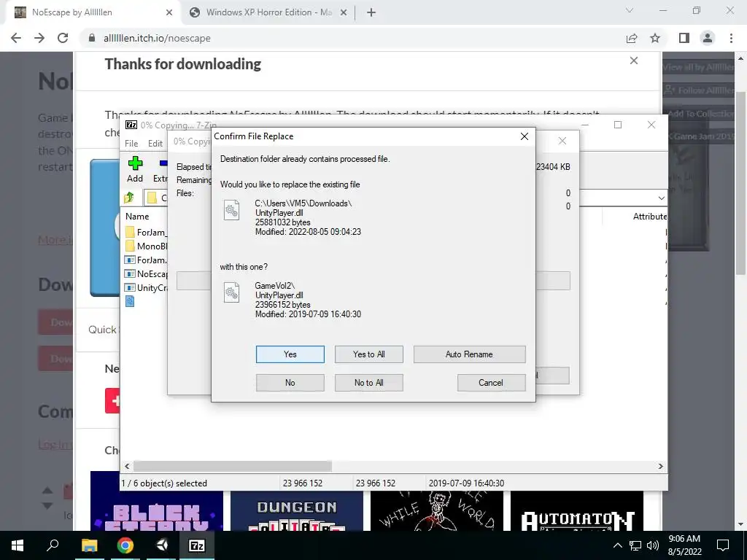Click the Automaton game thumbnail

pyautogui.click(x=577, y=511)
